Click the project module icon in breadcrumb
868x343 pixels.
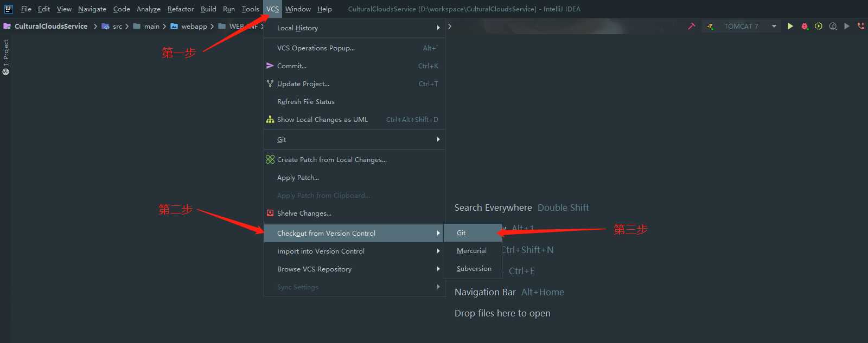[7, 26]
